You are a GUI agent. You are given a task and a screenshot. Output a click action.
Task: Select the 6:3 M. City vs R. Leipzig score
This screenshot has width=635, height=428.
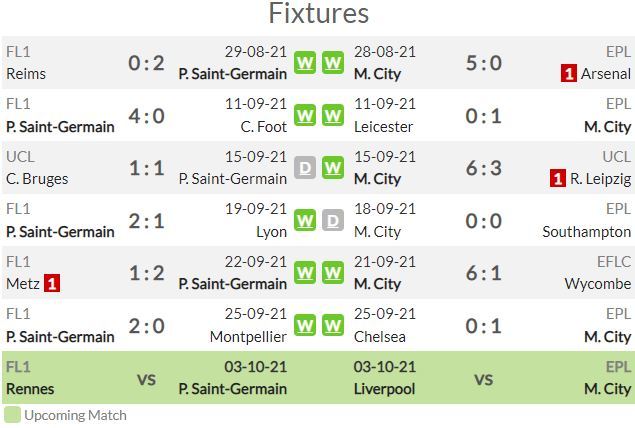pos(484,168)
